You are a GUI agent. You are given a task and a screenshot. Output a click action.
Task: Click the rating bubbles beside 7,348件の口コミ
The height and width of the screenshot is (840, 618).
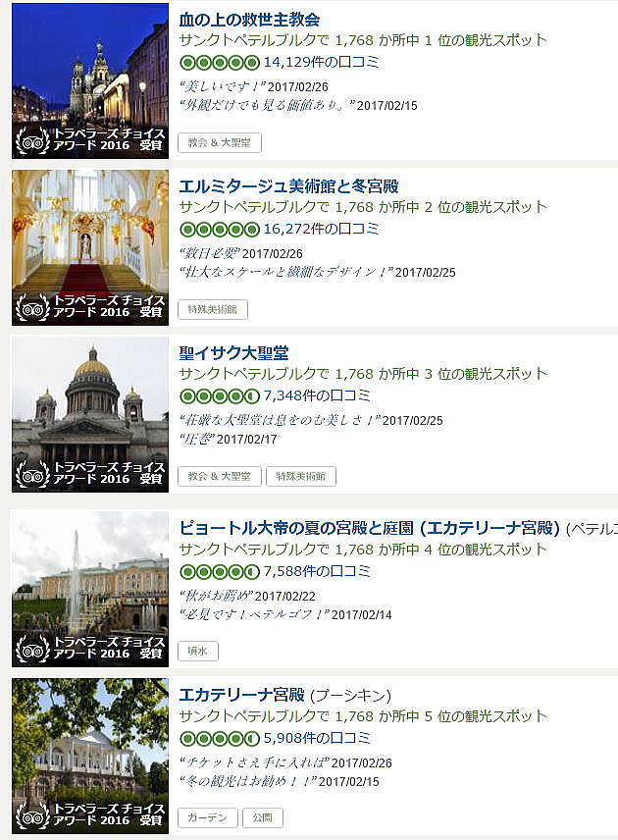click(220, 396)
